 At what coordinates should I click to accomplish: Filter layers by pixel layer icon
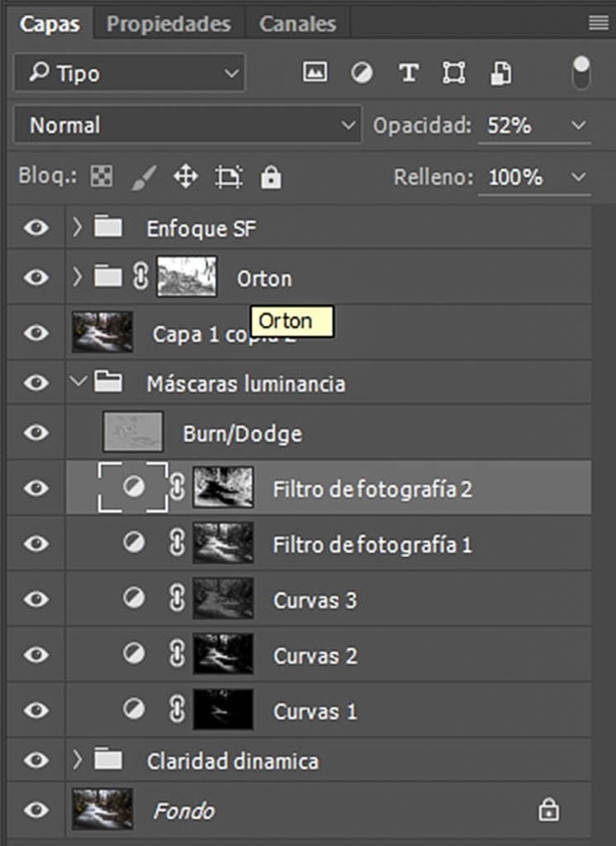pyautogui.click(x=315, y=73)
